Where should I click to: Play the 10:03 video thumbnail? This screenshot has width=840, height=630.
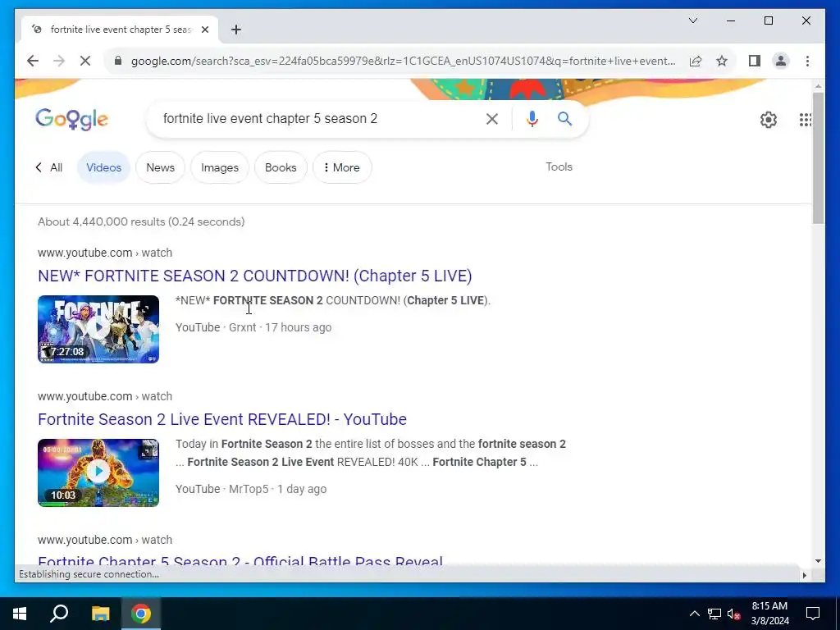[x=98, y=472]
